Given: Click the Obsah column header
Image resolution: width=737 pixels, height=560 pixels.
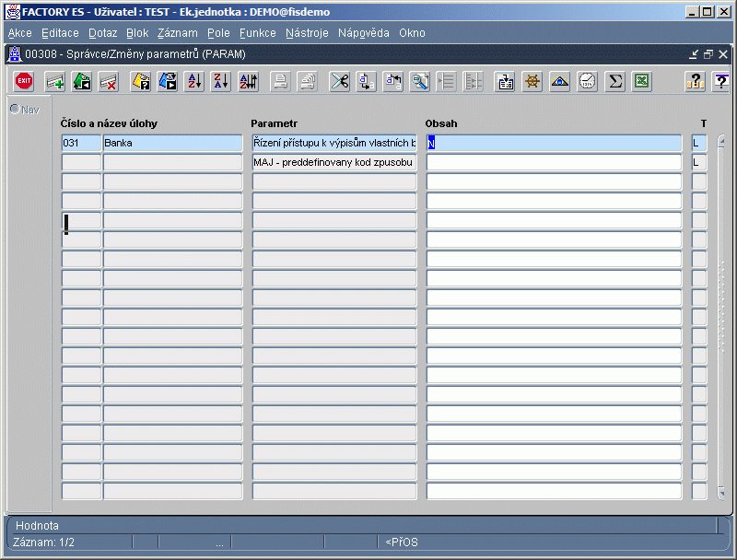Looking at the screenshot, I should point(441,123).
